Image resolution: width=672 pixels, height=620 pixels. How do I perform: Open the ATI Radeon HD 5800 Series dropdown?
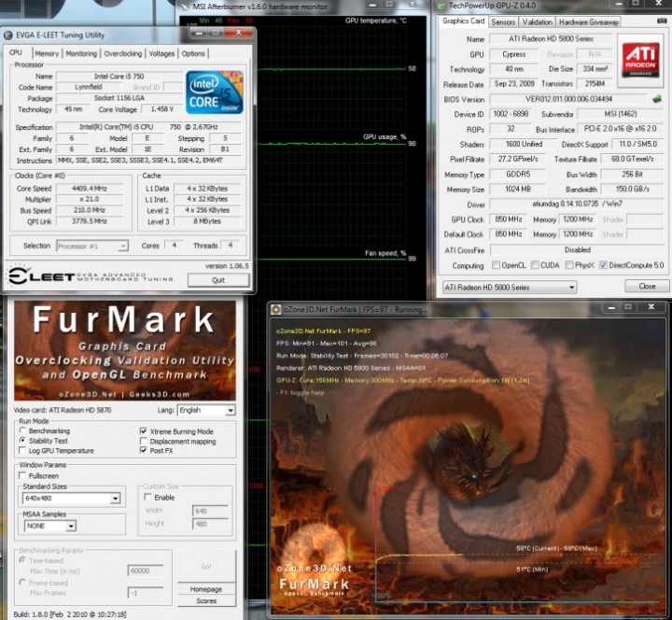pyautogui.click(x=510, y=287)
